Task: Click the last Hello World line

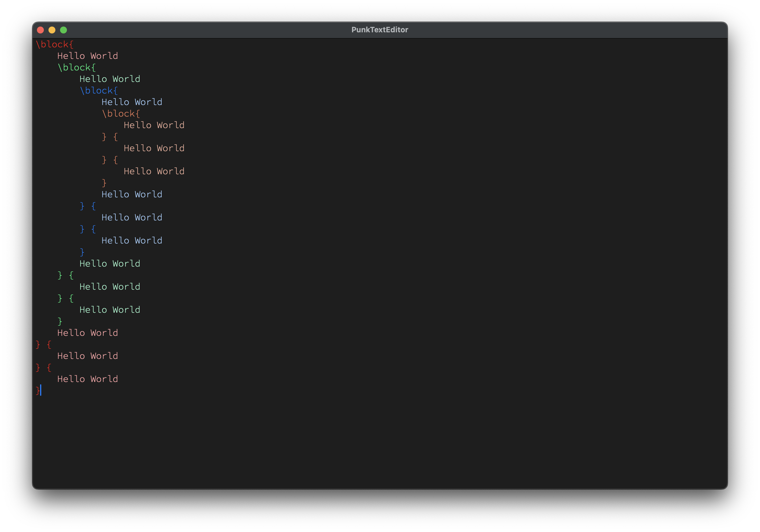Action: [x=87, y=379]
